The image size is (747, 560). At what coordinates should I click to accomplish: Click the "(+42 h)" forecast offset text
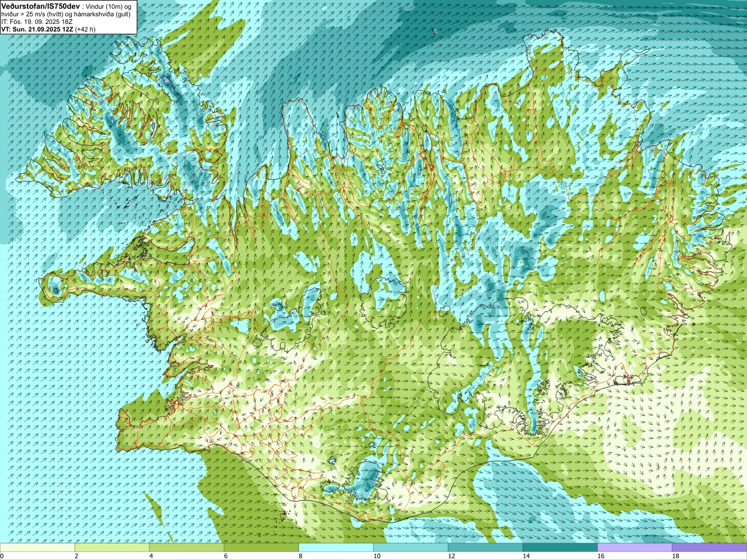coord(85,29)
